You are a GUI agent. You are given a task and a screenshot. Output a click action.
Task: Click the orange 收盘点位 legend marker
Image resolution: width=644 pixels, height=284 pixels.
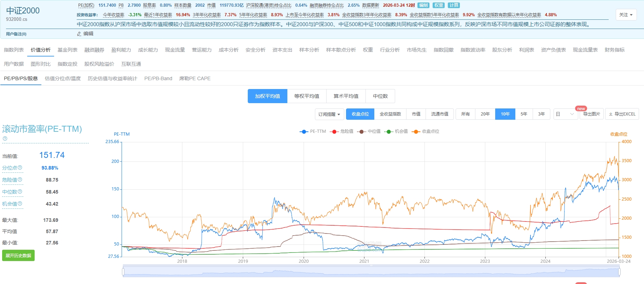point(416,131)
